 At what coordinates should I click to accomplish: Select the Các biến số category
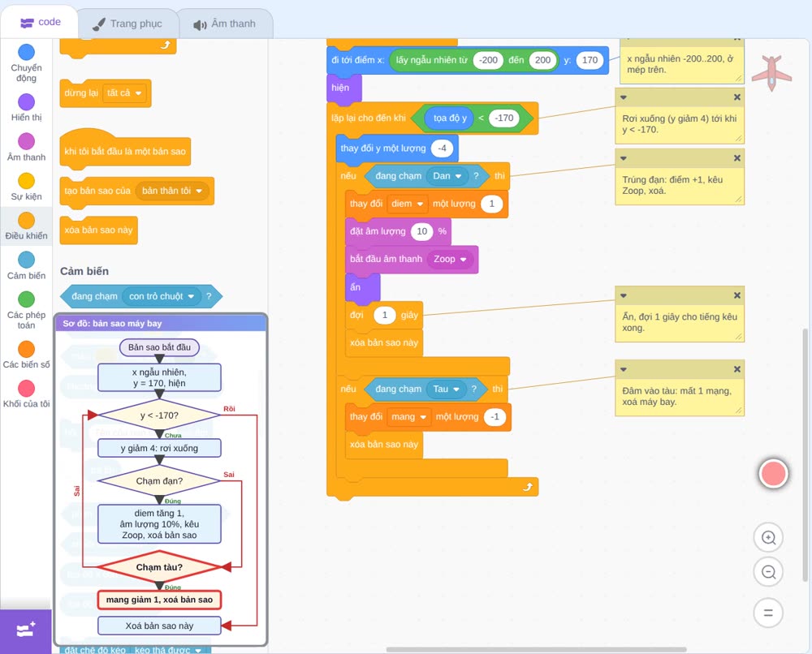(26, 355)
